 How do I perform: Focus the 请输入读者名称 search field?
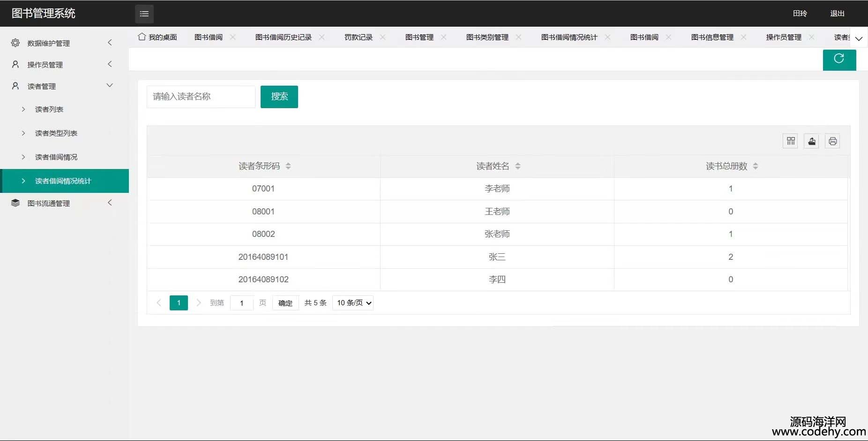pos(201,97)
